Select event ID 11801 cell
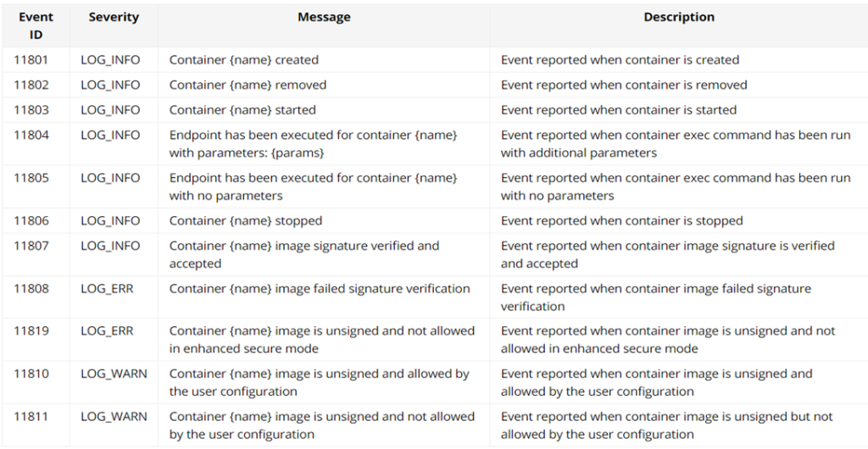The width and height of the screenshot is (868, 449). (x=31, y=60)
